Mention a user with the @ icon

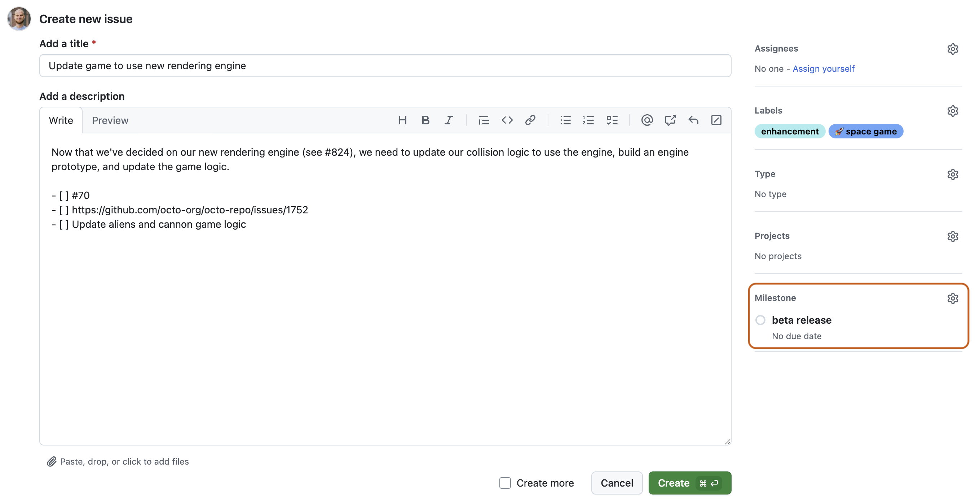tap(647, 120)
